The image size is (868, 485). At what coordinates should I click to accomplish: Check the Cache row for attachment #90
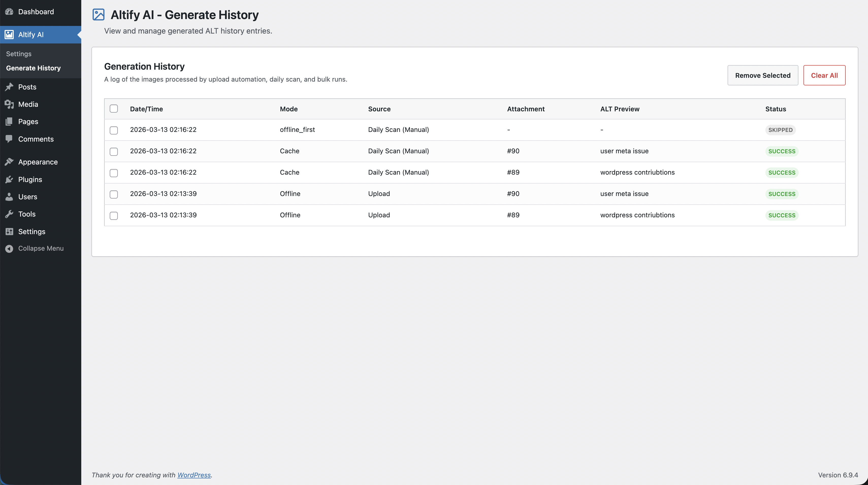[114, 151]
